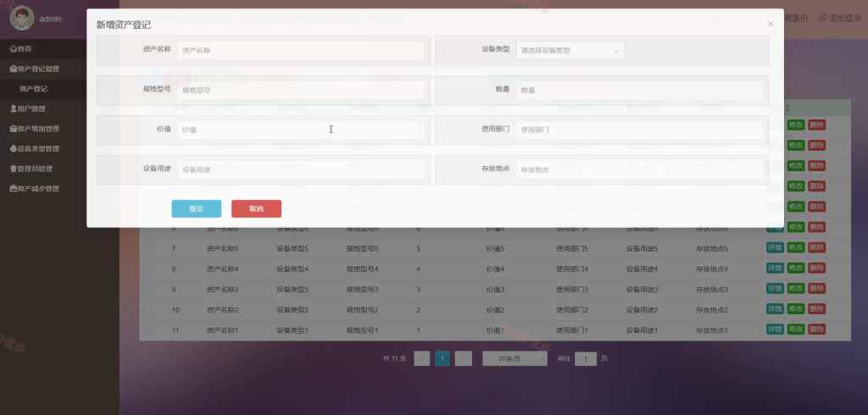
Task: Click the 资产名称 input field
Action: [x=301, y=50]
